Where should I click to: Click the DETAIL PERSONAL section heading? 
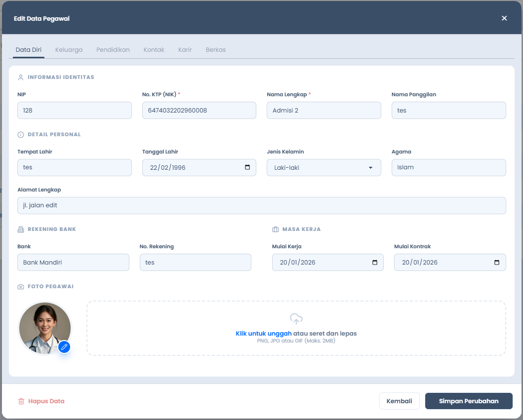pyautogui.click(x=54, y=135)
